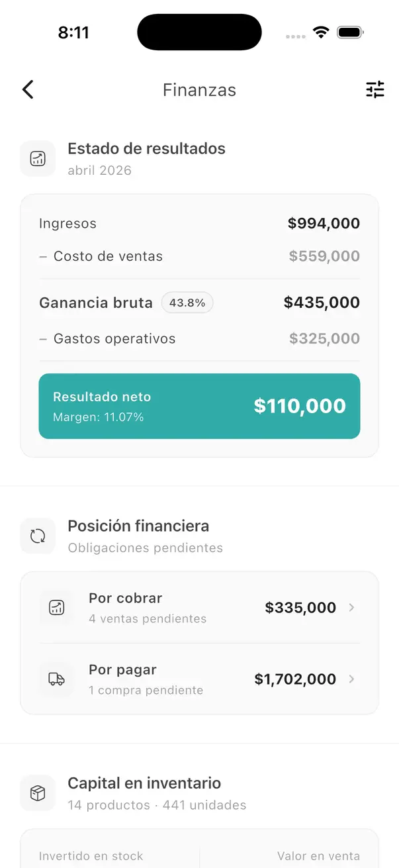
Task: Select the Capital en inventario box icon
Action: [38, 793]
